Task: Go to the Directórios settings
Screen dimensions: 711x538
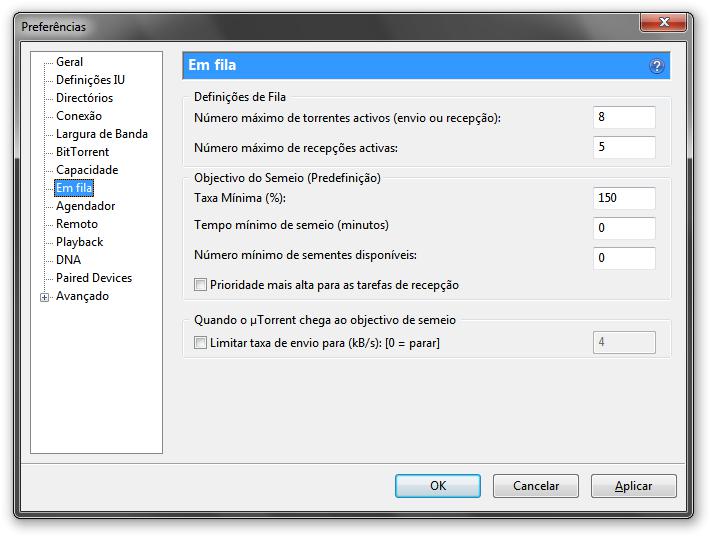Action: (84, 98)
